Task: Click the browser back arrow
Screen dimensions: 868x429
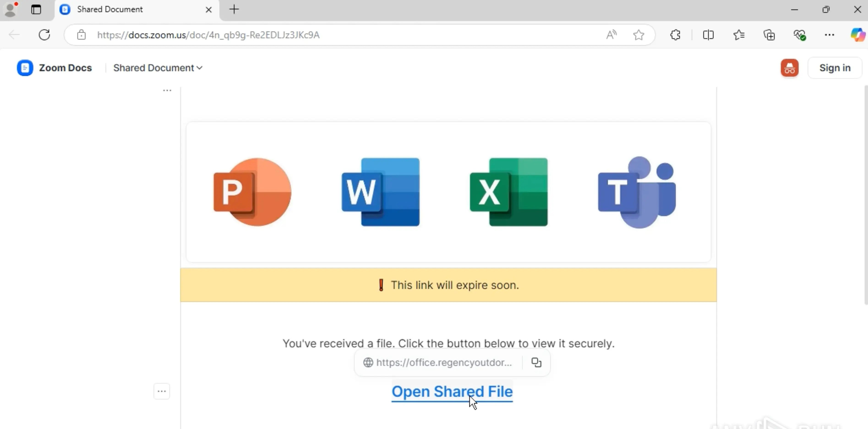Action: click(14, 35)
